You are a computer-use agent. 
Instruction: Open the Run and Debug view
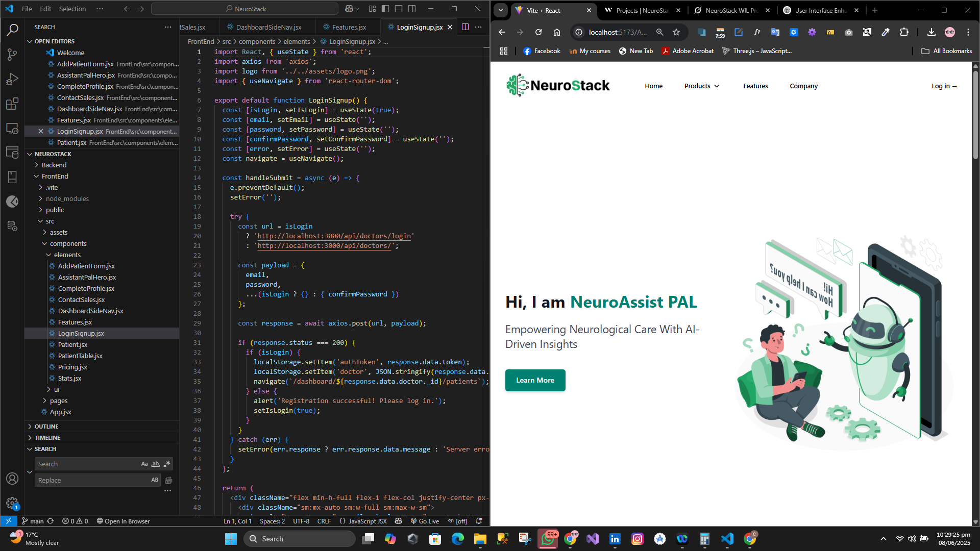(x=12, y=79)
